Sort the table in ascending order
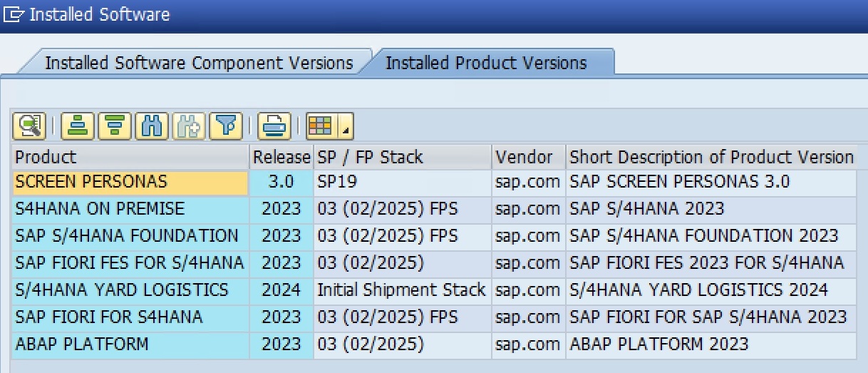 click(x=78, y=126)
